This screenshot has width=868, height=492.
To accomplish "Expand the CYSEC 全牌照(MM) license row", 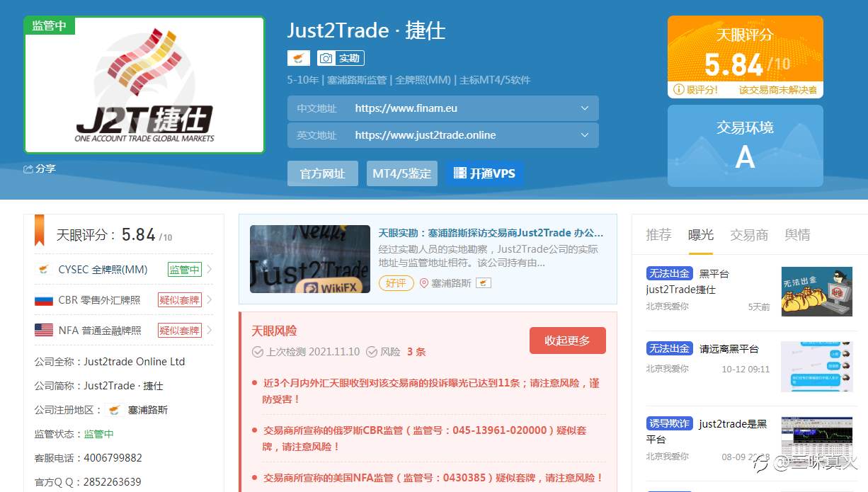I will tap(123, 269).
